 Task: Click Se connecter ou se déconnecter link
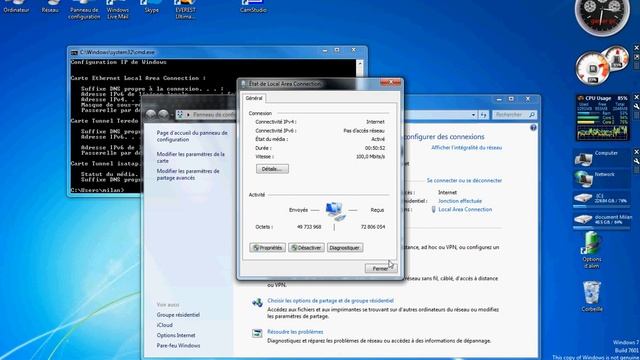[464, 180]
